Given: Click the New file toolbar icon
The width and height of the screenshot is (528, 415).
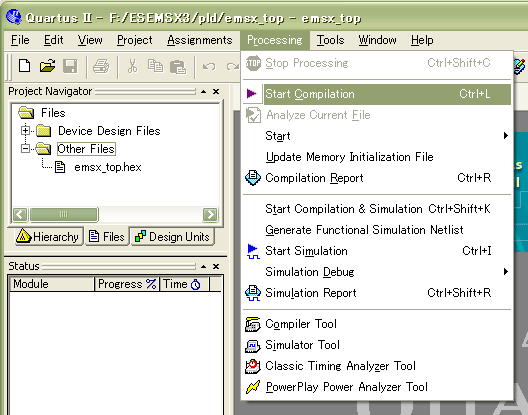Looking at the screenshot, I should (x=24, y=66).
